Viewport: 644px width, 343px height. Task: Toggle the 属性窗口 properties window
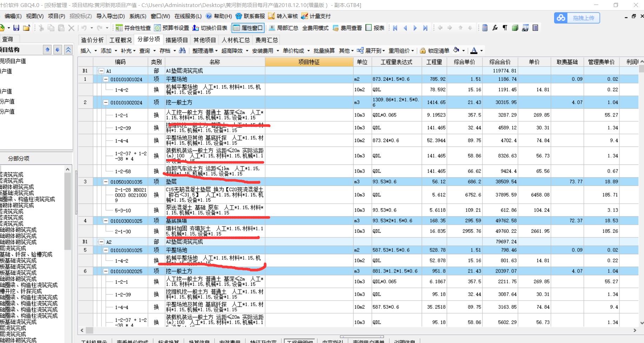coord(248,28)
